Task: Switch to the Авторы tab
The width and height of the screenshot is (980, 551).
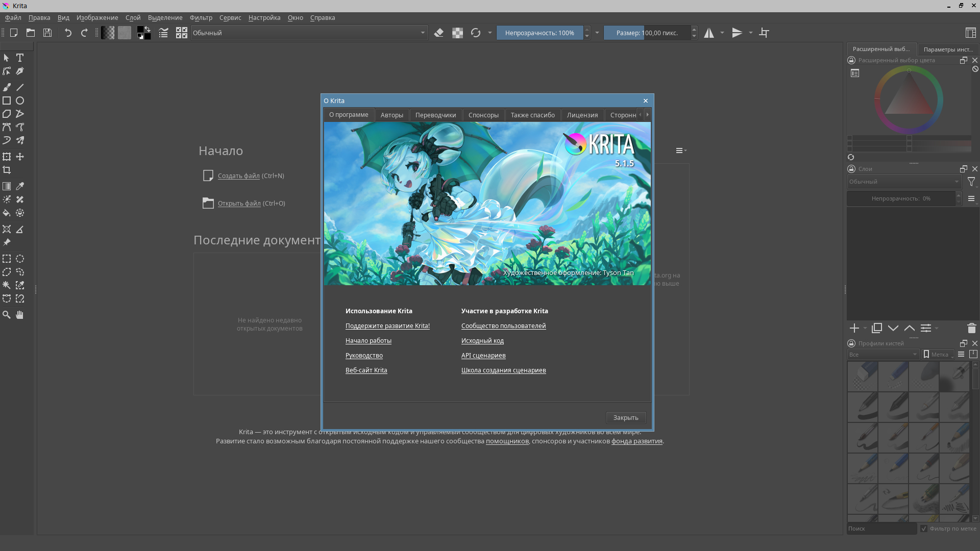Action: 392,115
